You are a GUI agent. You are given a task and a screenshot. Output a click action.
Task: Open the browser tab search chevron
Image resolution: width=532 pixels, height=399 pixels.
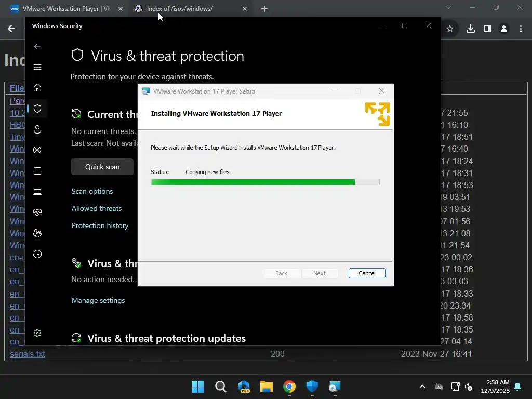(x=448, y=7)
